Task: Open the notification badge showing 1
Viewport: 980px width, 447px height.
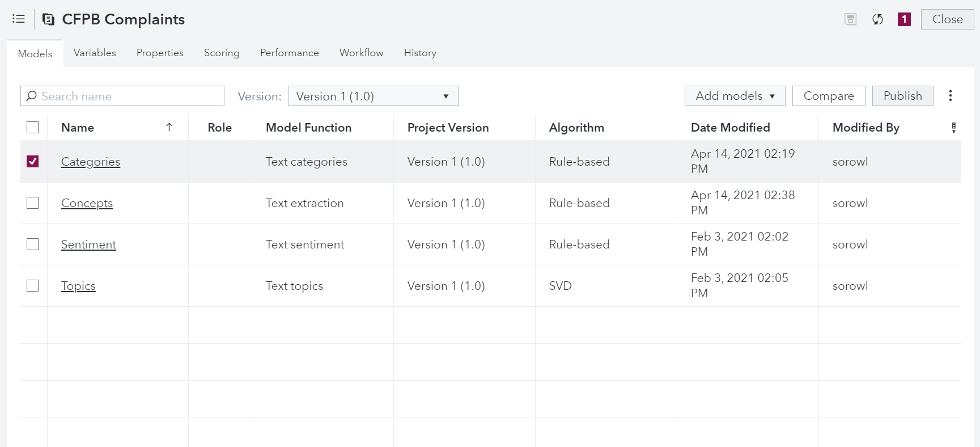Action: (x=904, y=19)
